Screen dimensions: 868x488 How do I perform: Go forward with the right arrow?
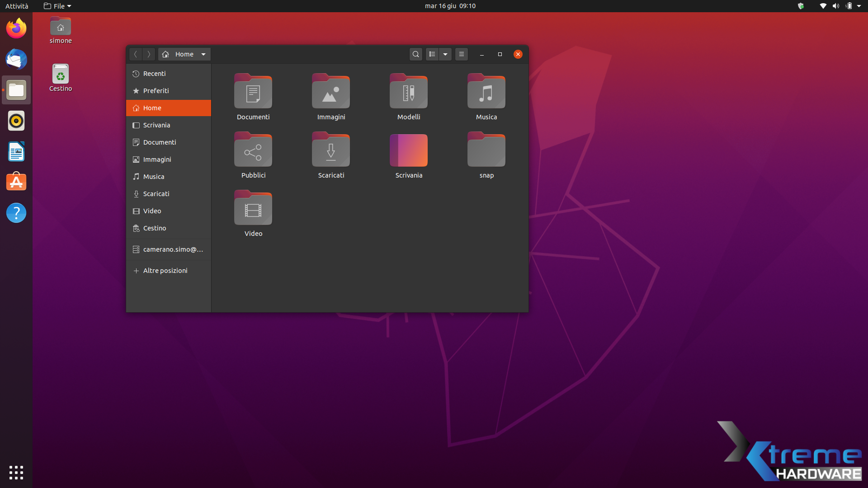point(149,54)
